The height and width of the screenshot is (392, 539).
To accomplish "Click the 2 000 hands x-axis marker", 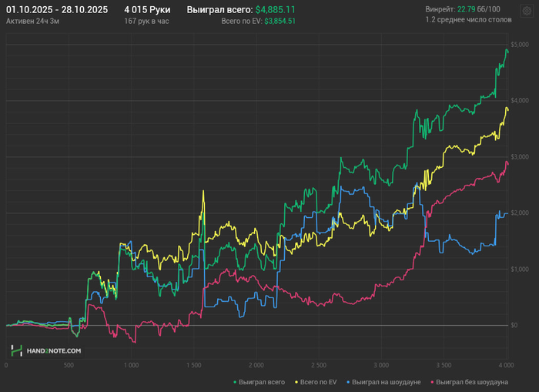I will pos(256,364).
